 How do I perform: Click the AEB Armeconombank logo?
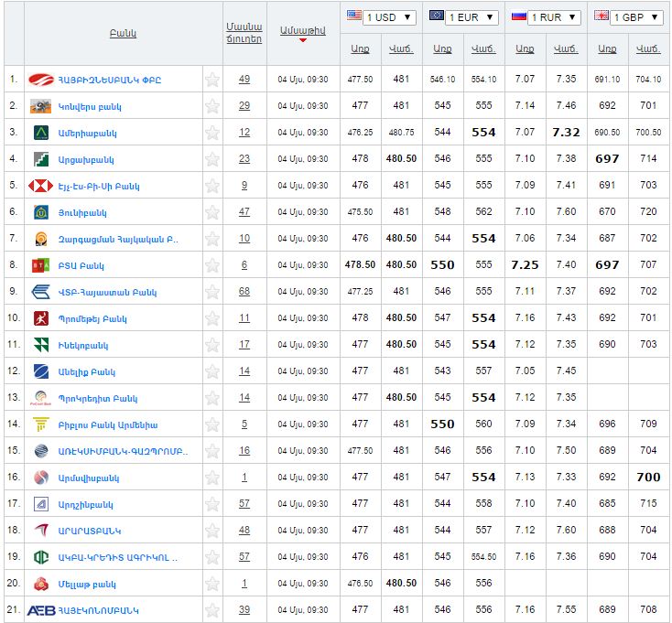tap(42, 610)
